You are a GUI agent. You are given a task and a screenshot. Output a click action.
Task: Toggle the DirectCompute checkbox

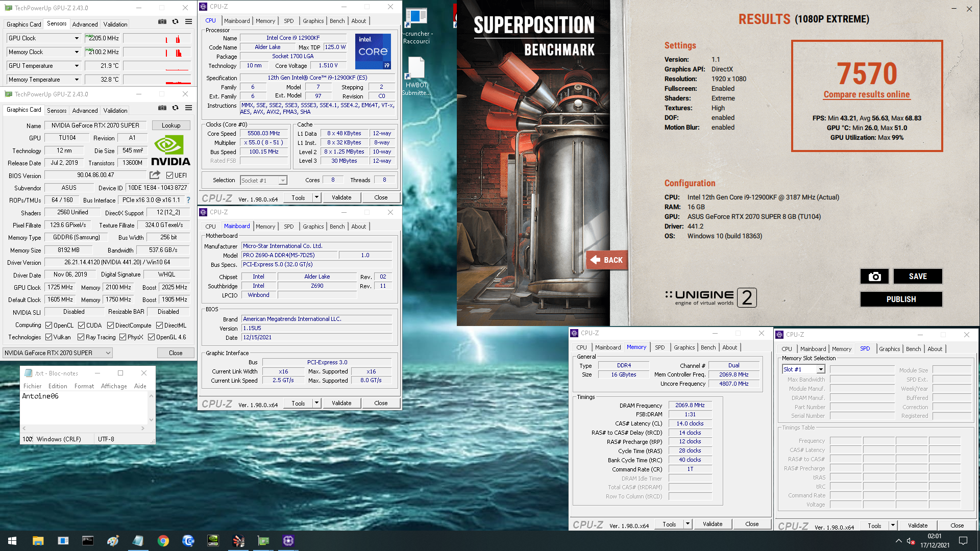click(110, 325)
